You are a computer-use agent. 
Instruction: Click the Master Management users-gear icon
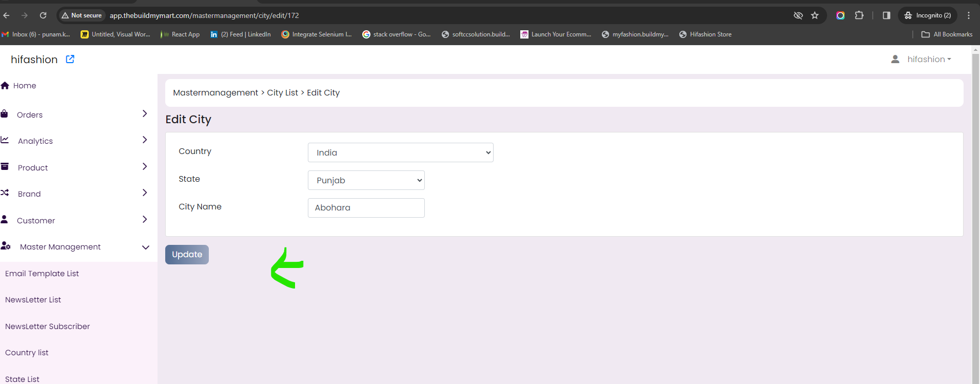click(6, 246)
